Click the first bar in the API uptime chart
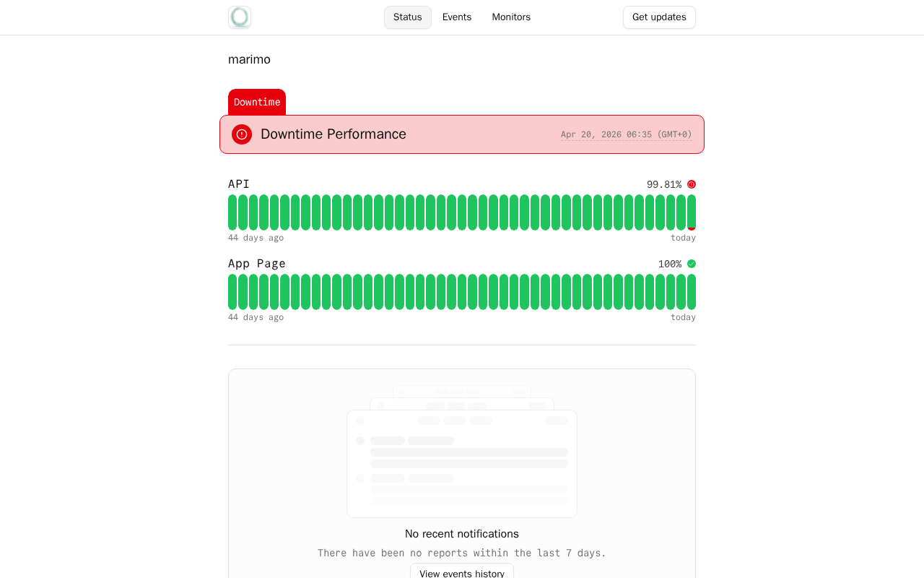The width and height of the screenshot is (924, 578). 232,212
